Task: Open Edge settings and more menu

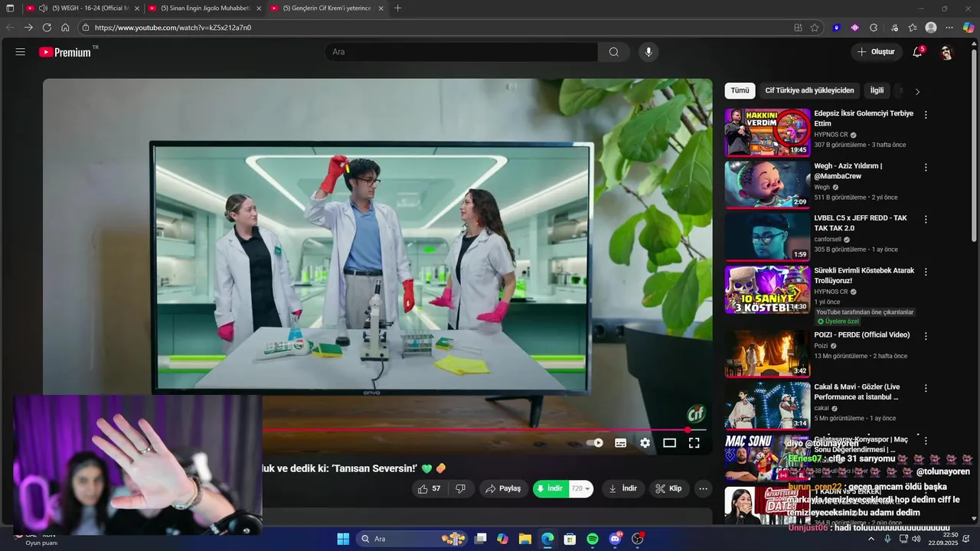Action: 949,28
